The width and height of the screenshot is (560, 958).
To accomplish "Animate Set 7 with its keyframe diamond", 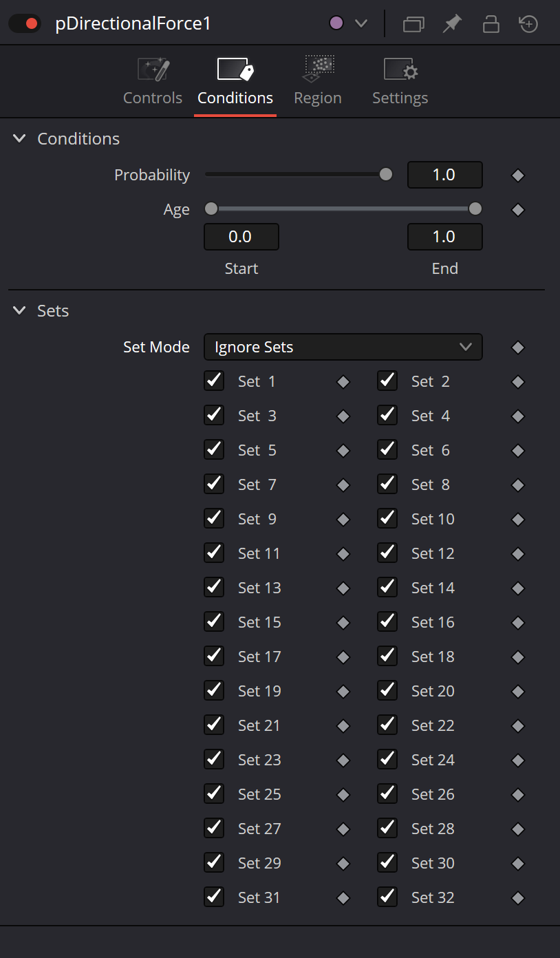I will 343,485.
